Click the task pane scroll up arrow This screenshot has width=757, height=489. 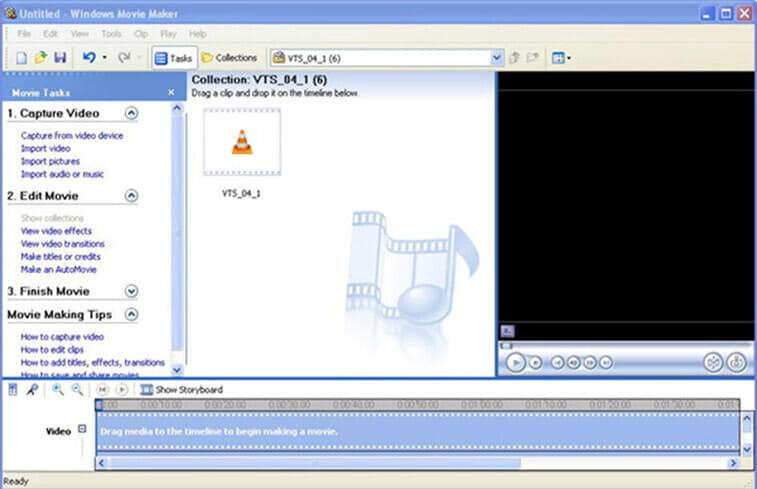pos(177,109)
